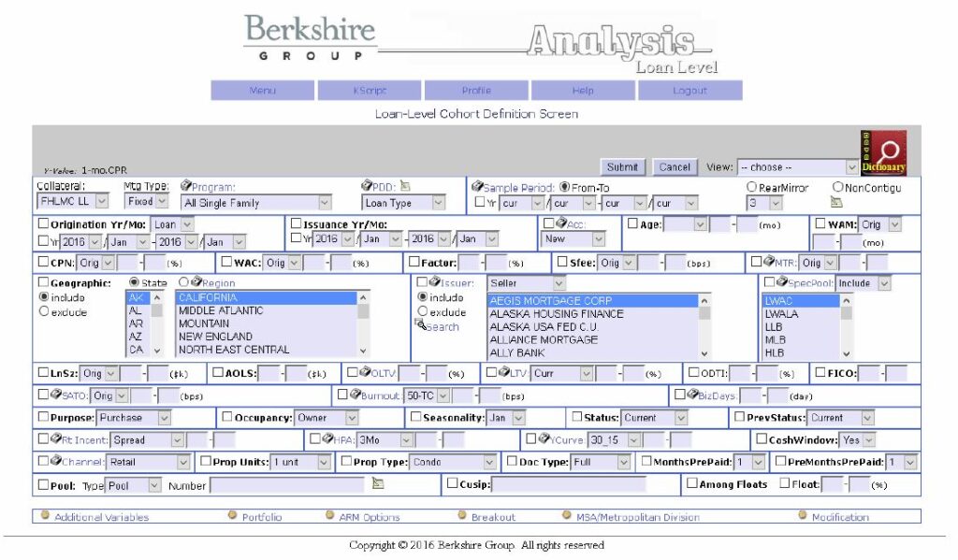Check the FICO checkbox

pyautogui.click(x=820, y=372)
